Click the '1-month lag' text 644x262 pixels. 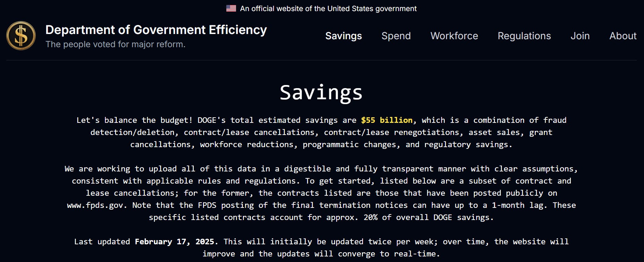pos(518,205)
